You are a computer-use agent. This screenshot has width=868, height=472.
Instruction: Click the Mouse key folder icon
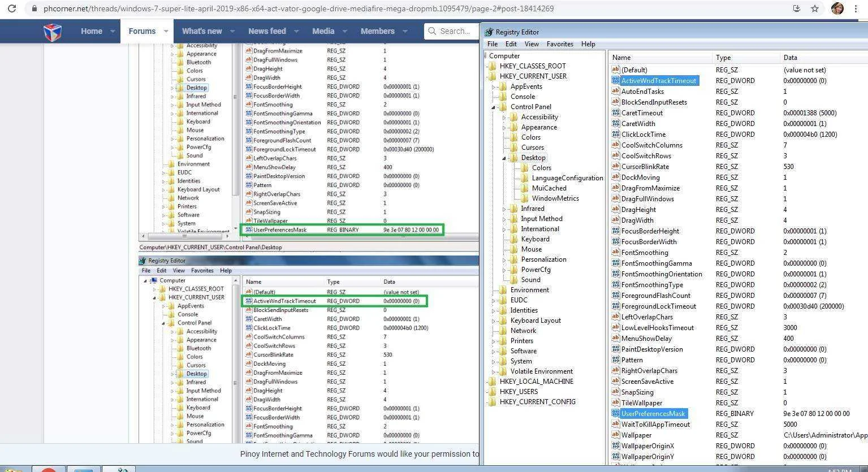pyautogui.click(x=513, y=249)
